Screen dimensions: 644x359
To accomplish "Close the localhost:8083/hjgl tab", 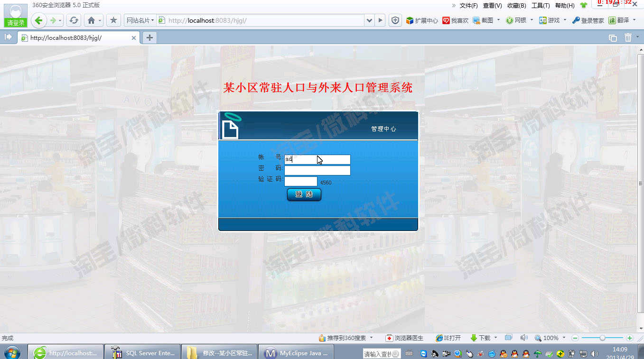I will click(x=134, y=38).
